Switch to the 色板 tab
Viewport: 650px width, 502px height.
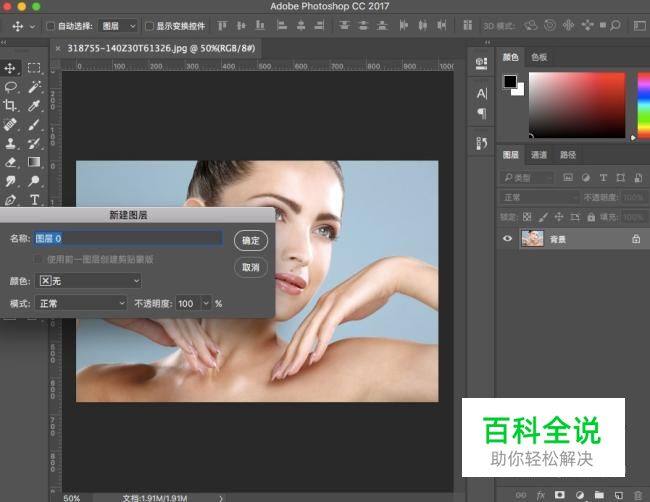point(539,58)
